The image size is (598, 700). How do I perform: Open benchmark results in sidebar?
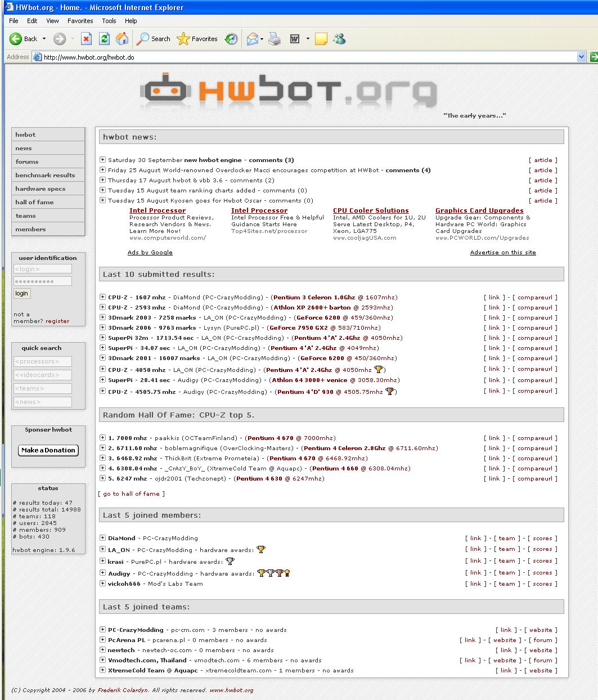[x=48, y=175]
